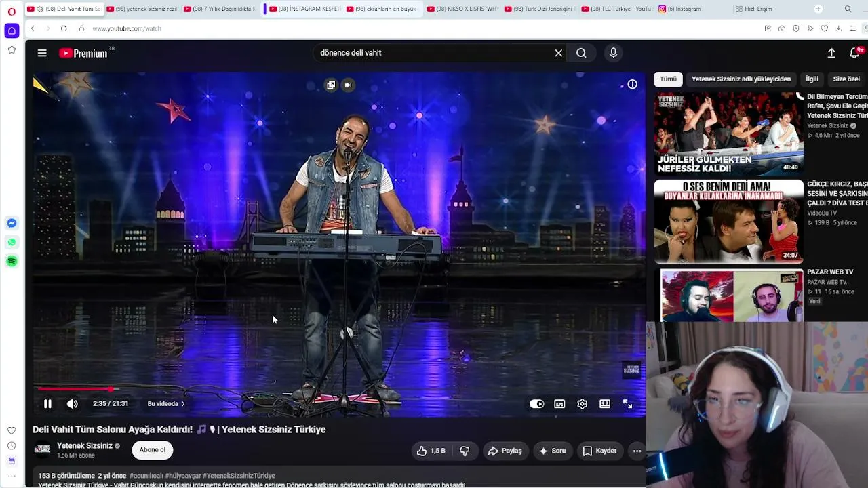Clear the search box text
This screenshot has height=488, width=868.
pos(559,53)
